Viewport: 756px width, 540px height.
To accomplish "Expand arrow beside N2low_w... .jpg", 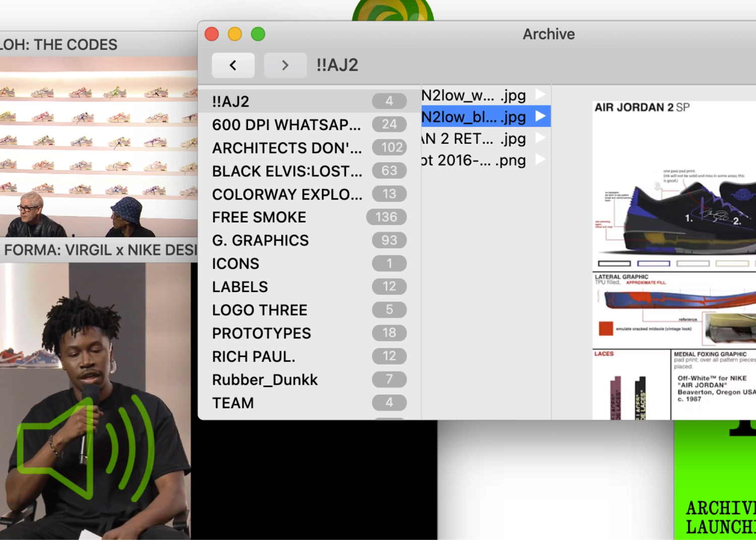I will click(540, 94).
